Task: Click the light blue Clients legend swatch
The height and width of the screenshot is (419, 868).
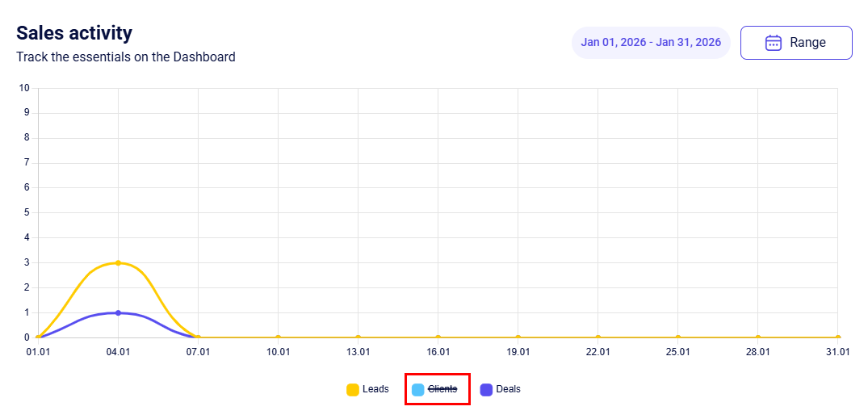Action: point(417,389)
